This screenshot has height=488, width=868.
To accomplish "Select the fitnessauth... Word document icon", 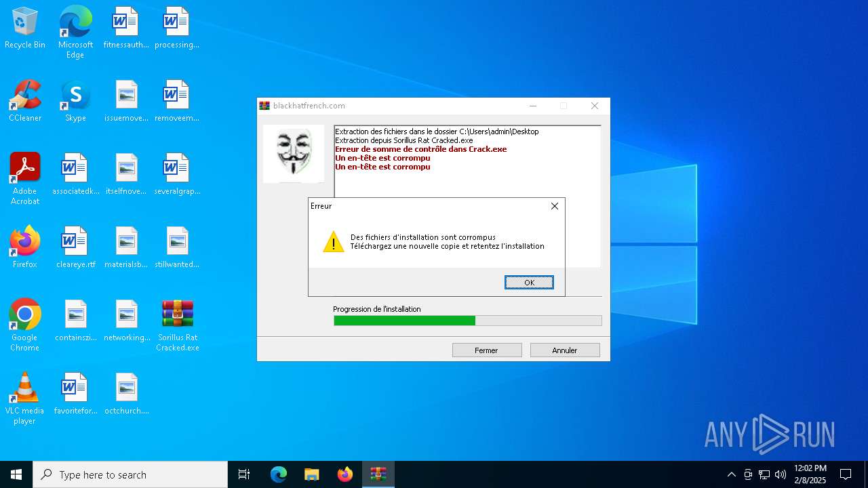I will tap(126, 28).
